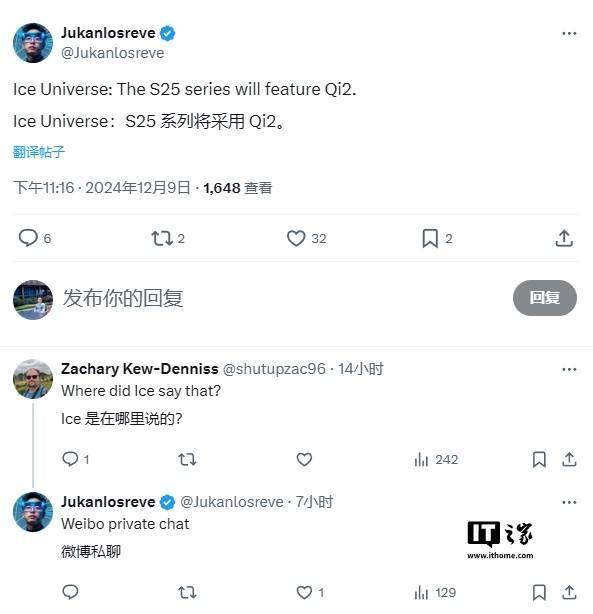This screenshot has width=593, height=614.
Task: Share the Weibo private chat reply
Action: [x=569, y=592]
